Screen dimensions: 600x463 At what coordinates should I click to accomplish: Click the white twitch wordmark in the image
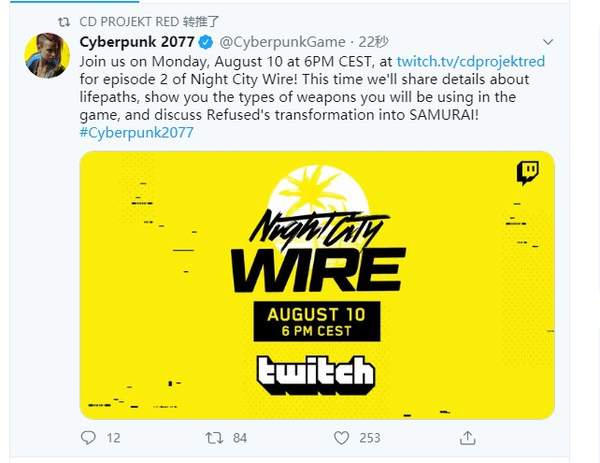coord(316,375)
